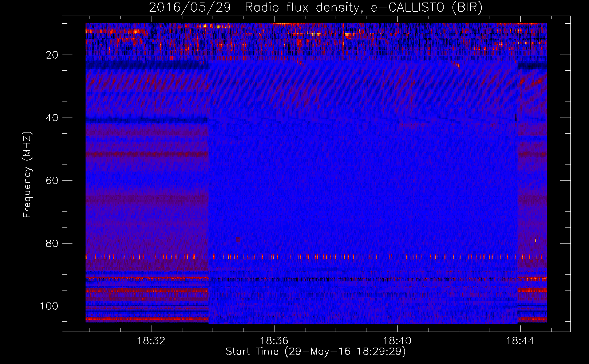The width and height of the screenshot is (589, 364).
Task: Click the 'Start Time (29-May-16 18:29:29)' x-axis label
Action: 316,352
